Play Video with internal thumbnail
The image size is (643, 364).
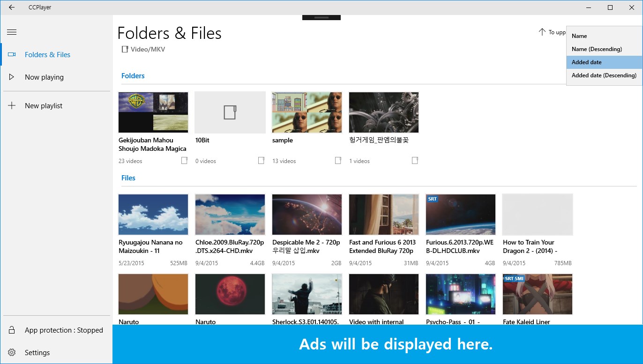pos(384,294)
